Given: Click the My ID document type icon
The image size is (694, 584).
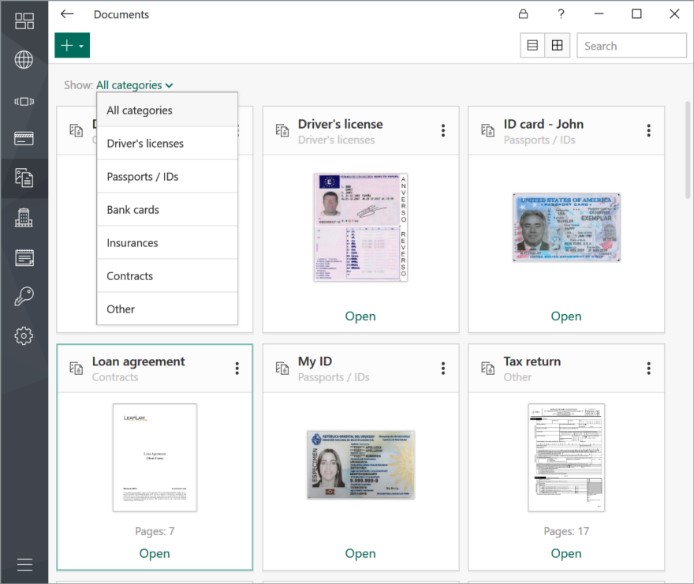Looking at the screenshot, I should pos(282,368).
